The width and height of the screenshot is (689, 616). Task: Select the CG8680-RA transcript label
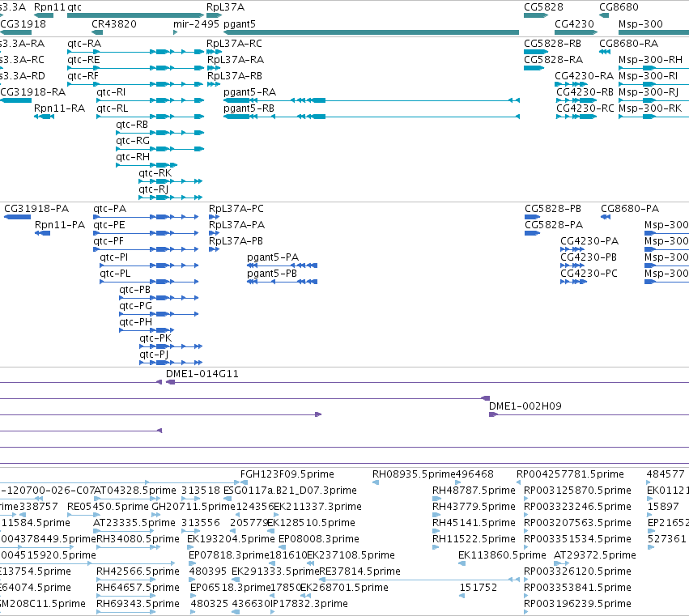[x=629, y=44]
